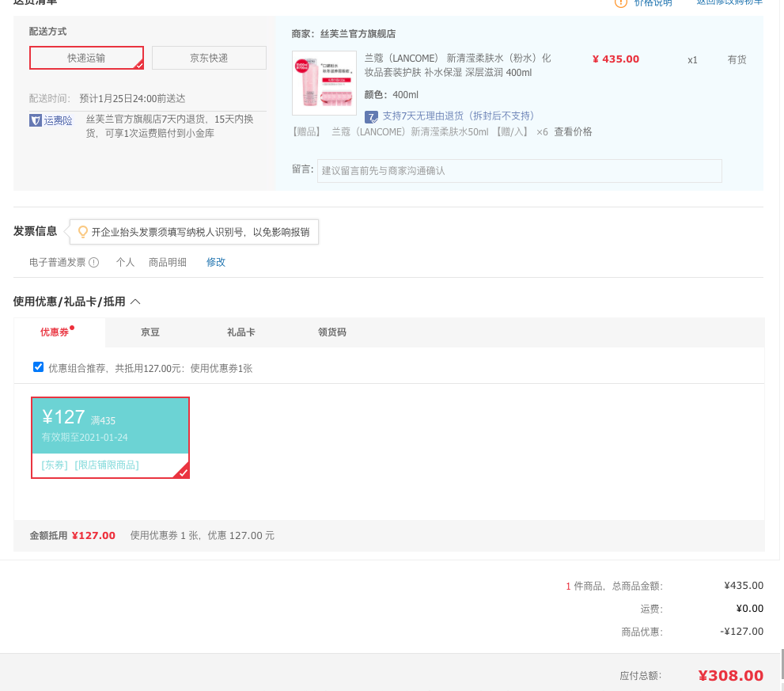This screenshot has width=784, height=691.
Task: Click the 价格说明 link at top
Action: (x=653, y=3)
